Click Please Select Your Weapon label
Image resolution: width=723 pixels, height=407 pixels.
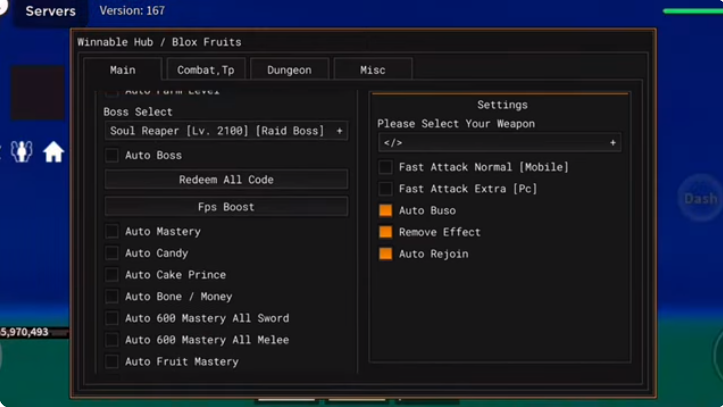tap(456, 124)
